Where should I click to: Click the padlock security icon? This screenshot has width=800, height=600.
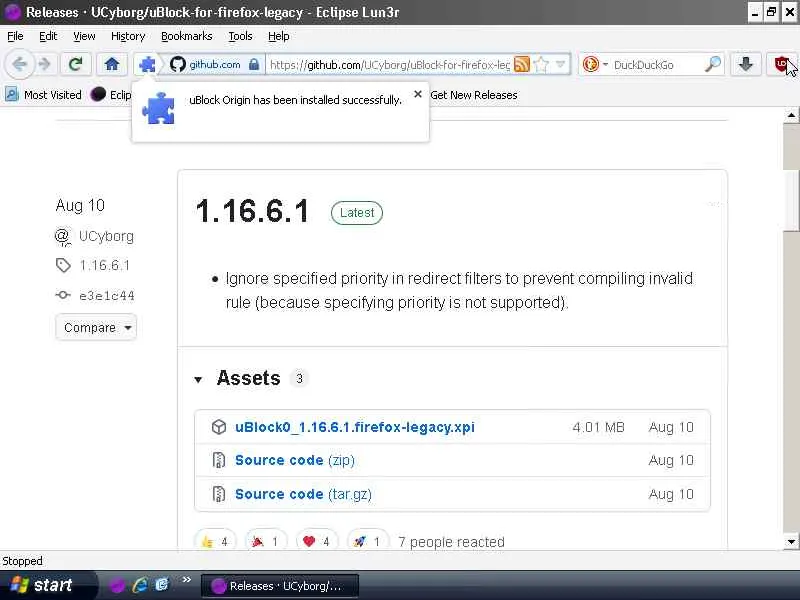[x=254, y=64]
